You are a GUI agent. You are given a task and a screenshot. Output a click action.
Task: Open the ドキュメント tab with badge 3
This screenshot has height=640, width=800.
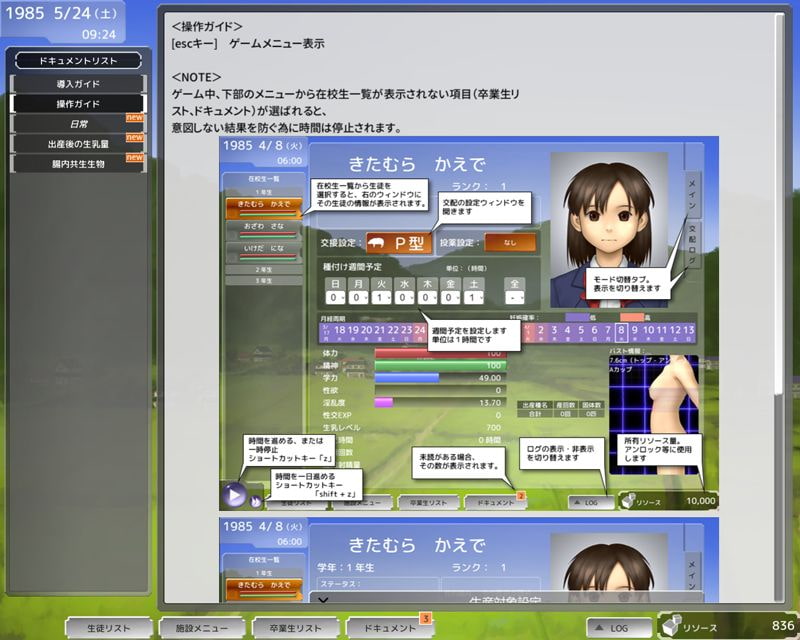tap(389, 628)
